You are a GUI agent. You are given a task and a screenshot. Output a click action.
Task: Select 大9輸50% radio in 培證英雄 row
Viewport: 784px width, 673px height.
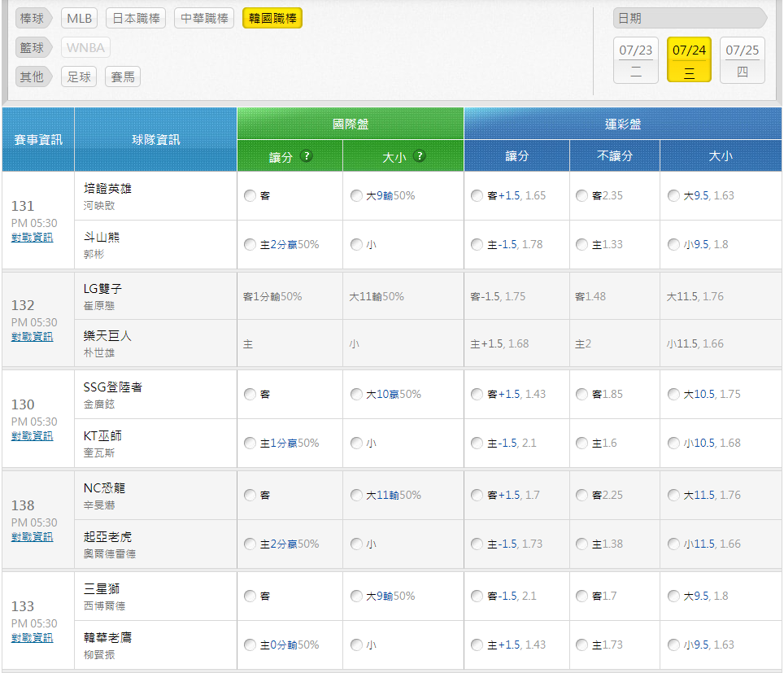coord(356,195)
